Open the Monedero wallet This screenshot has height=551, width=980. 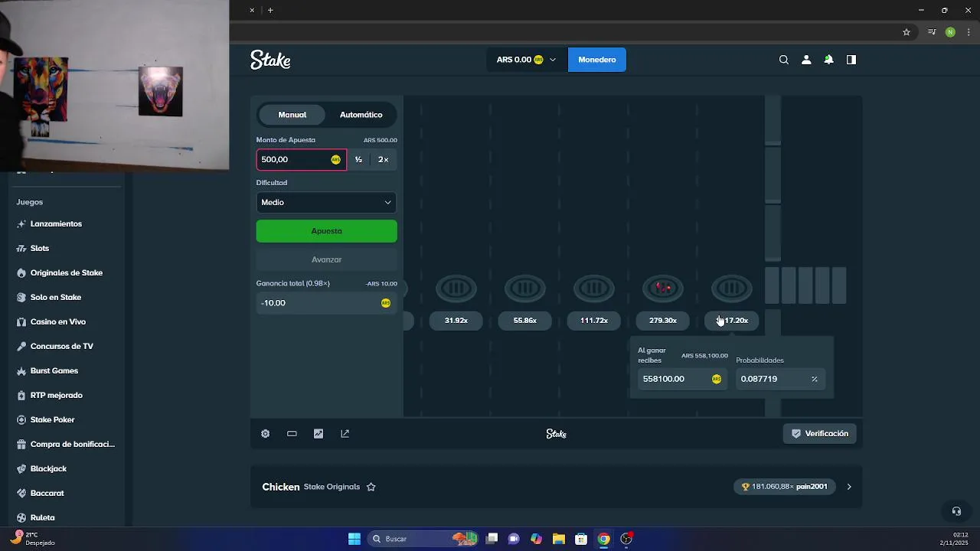point(597,60)
